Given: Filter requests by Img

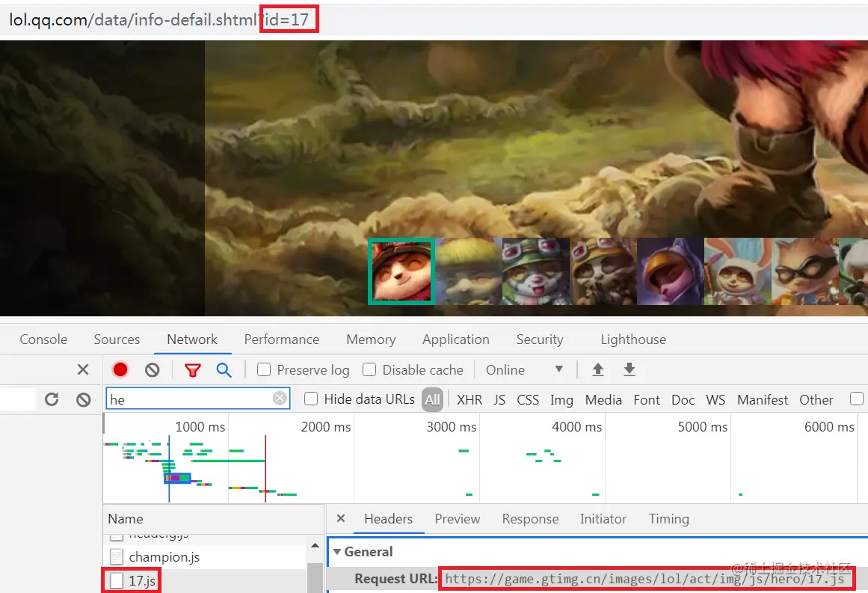Looking at the screenshot, I should 561,400.
